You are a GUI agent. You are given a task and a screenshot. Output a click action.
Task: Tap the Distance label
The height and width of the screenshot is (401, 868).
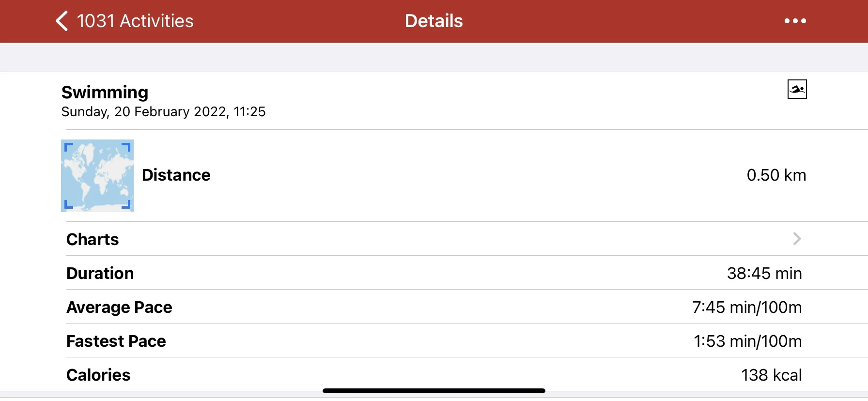[x=176, y=175]
